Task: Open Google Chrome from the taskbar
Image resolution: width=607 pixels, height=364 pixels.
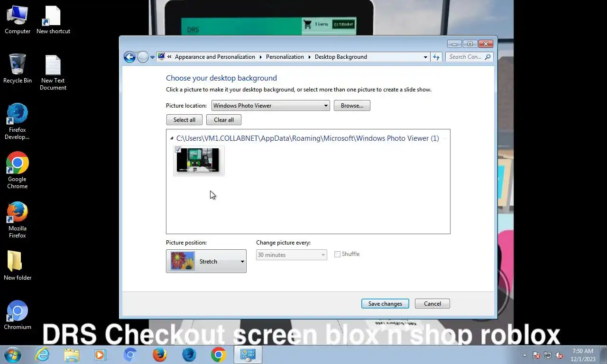Action: tap(219, 355)
